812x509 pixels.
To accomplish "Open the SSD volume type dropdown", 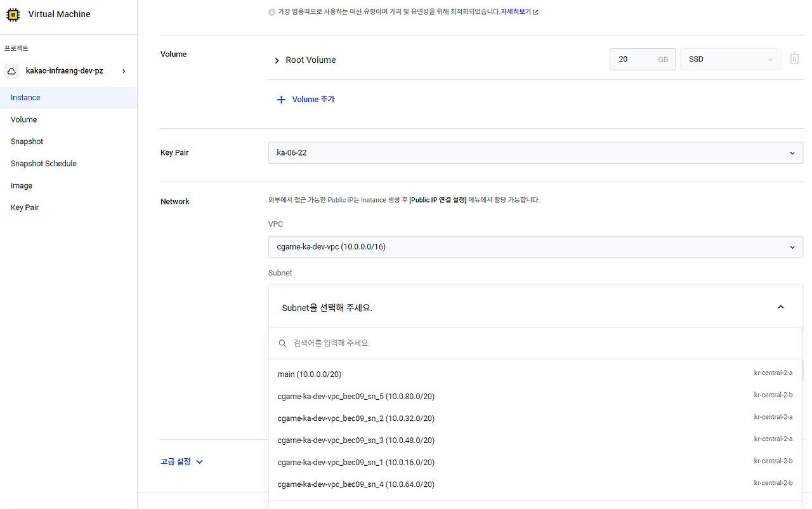I will pyautogui.click(x=730, y=58).
